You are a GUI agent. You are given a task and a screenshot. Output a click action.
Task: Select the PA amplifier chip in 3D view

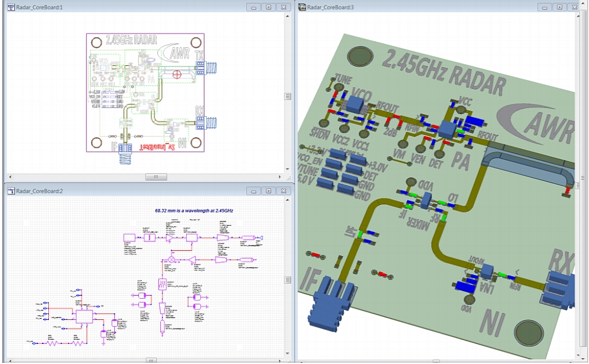[x=448, y=128]
